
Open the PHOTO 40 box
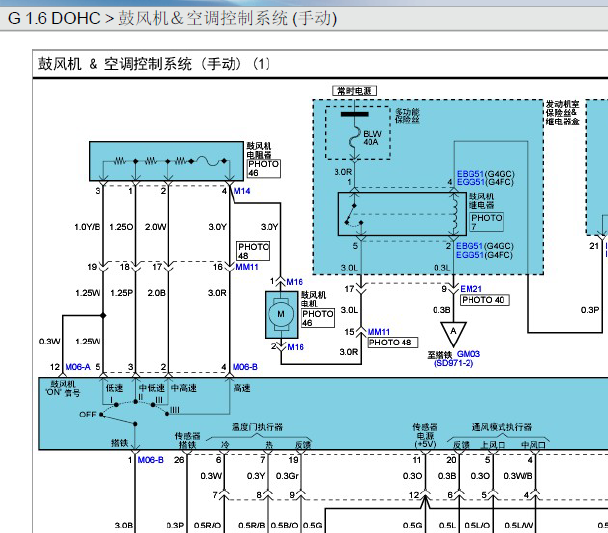[484, 300]
